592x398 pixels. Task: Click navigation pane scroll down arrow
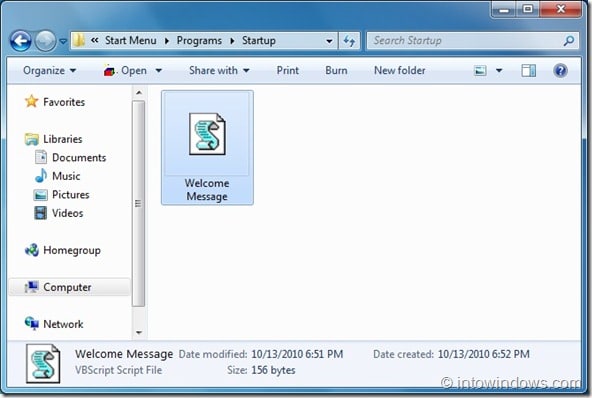139,333
